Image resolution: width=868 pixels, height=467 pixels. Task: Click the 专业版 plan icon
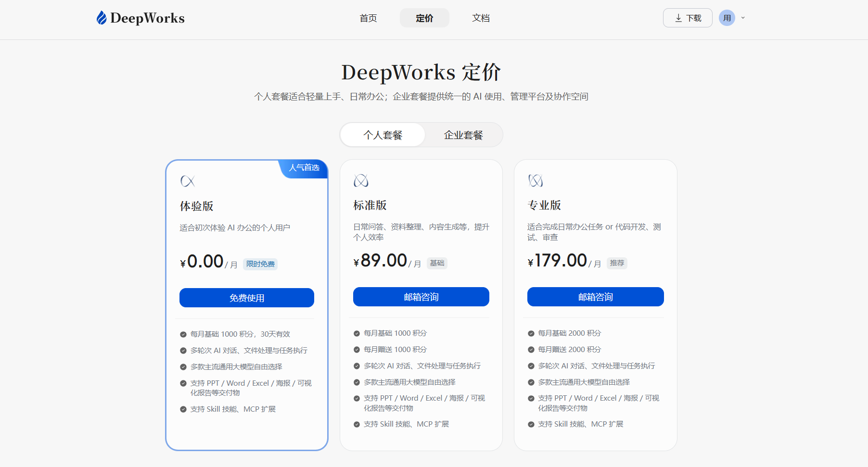[x=536, y=180]
